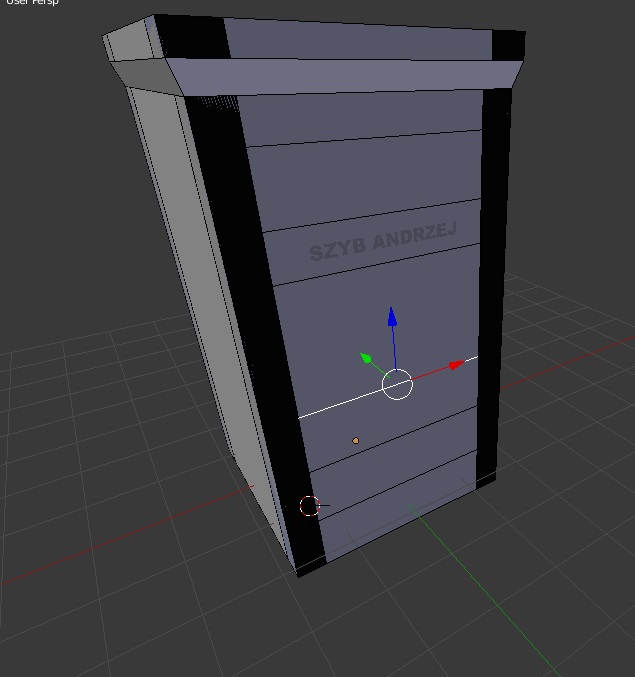The width and height of the screenshot is (635, 677).
Task: Click the white circle at manipulator center
Action: tap(397, 384)
